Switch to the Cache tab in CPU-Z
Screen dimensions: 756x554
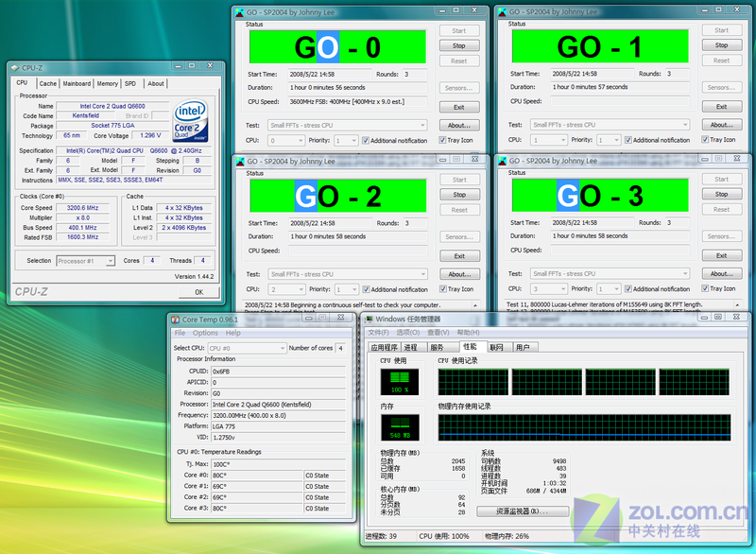[x=48, y=84]
